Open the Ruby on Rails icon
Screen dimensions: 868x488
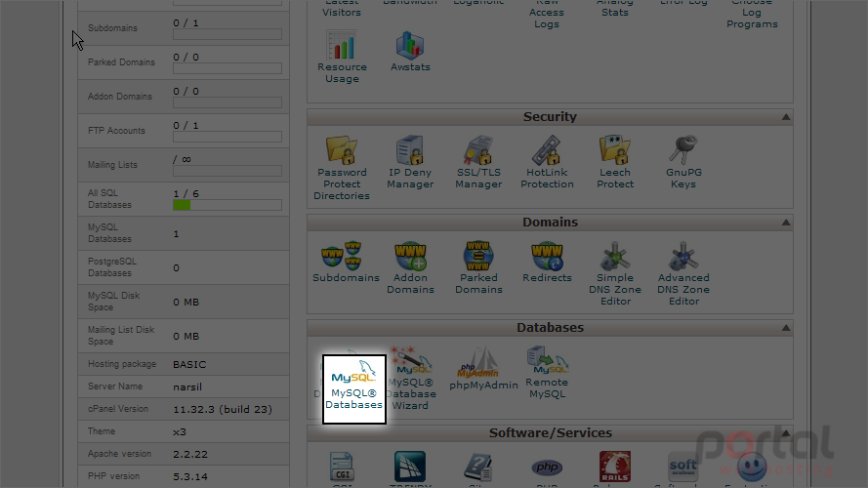615,468
